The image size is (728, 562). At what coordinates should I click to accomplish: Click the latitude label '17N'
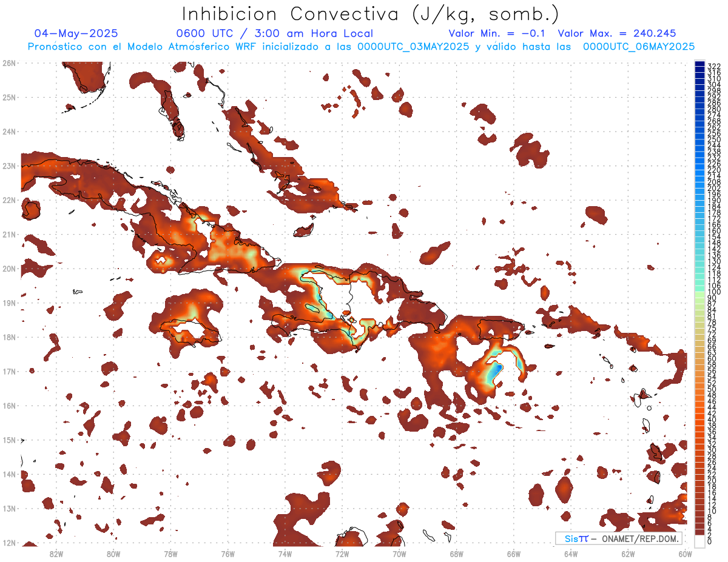click(x=8, y=371)
